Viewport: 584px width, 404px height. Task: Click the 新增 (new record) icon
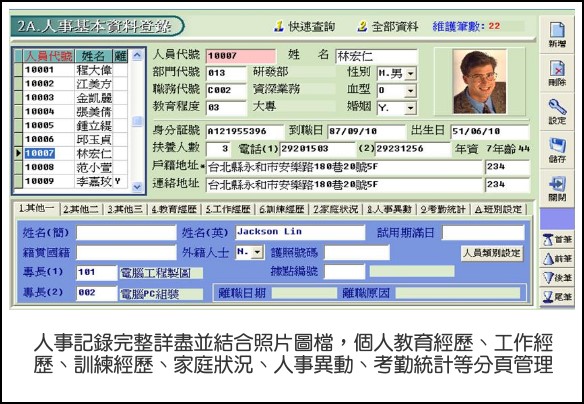point(557,34)
